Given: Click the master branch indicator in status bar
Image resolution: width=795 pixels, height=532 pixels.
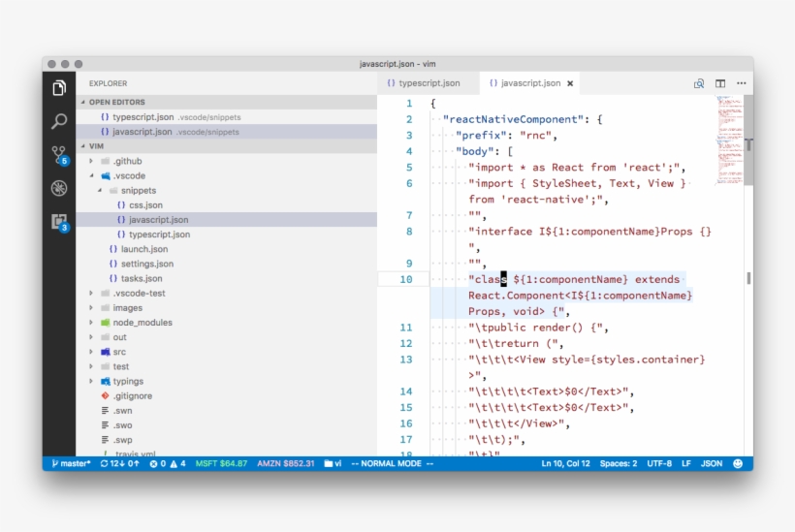Looking at the screenshot, I should pyautogui.click(x=72, y=463).
